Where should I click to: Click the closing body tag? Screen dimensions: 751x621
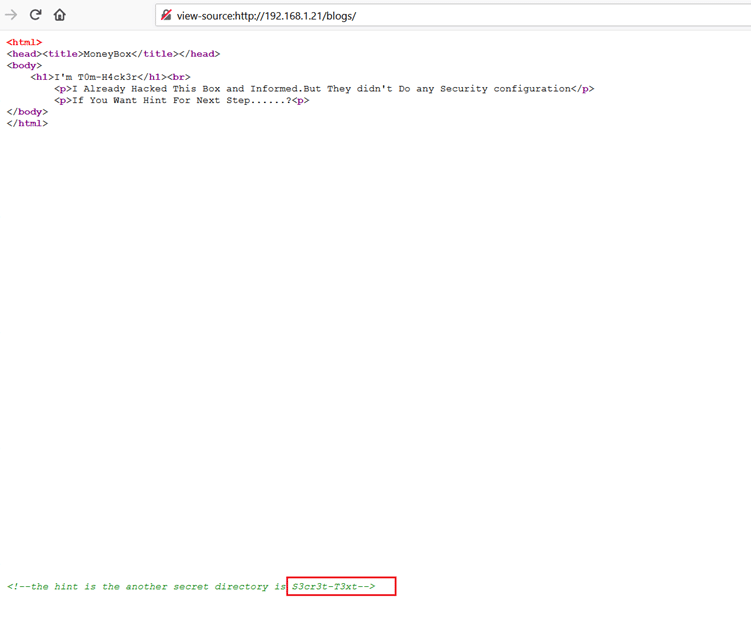coord(27,112)
